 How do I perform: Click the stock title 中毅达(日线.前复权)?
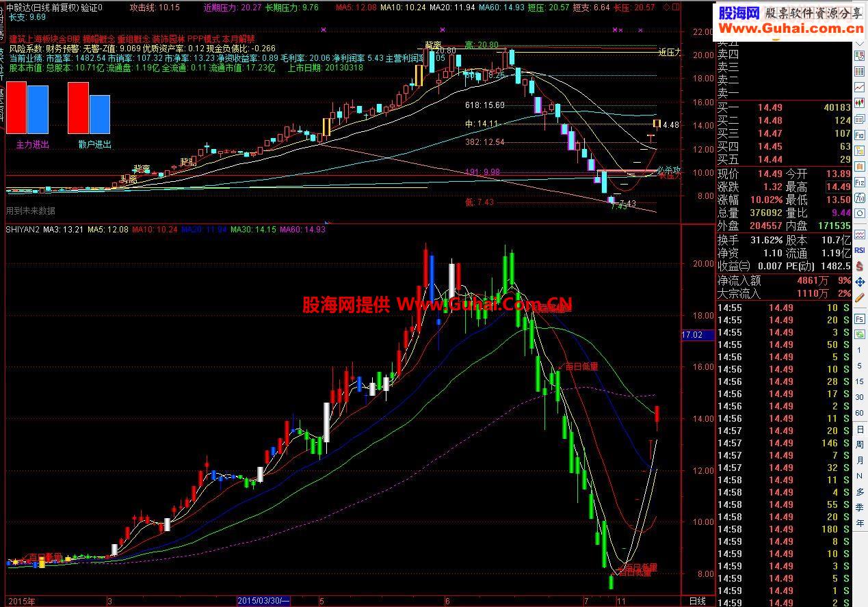pos(42,8)
